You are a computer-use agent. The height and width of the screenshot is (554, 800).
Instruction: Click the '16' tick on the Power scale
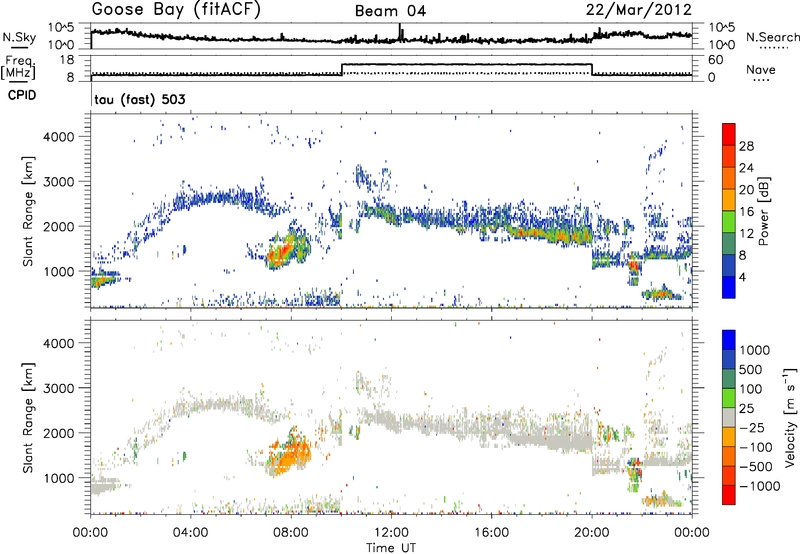point(746,212)
